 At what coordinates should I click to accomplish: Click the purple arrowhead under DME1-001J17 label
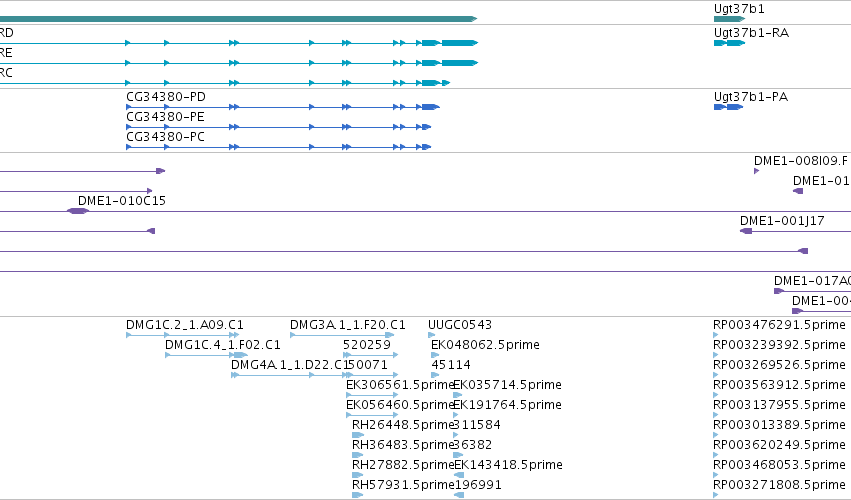(746, 231)
